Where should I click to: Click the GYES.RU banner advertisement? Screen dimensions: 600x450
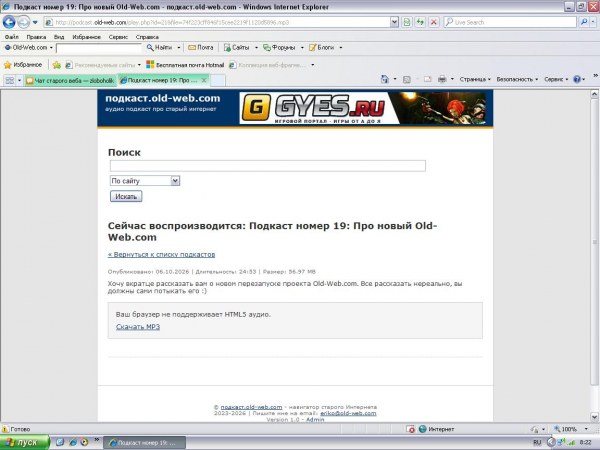coord(363,108)
